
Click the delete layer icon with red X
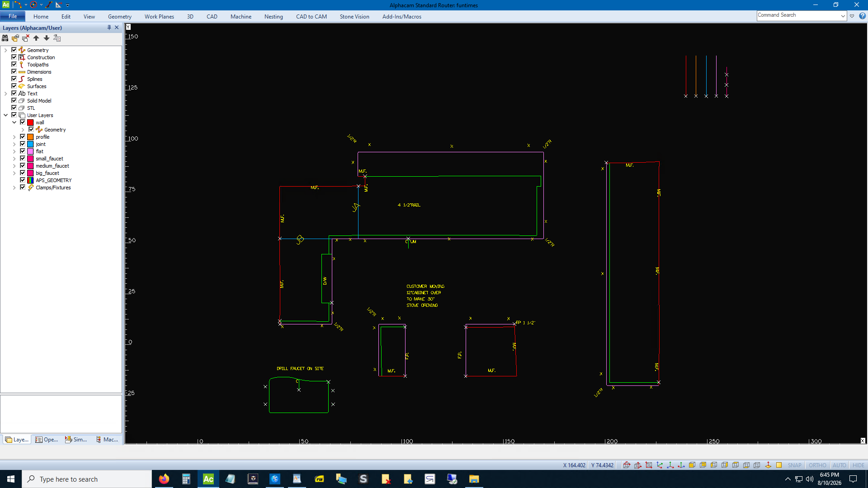[26, 38]
